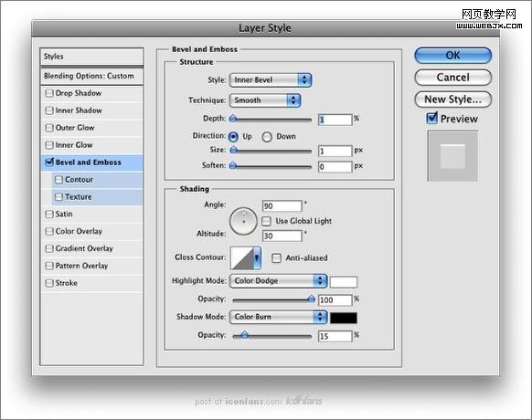The height and width of the screenshot is (420, 532).
Task: Click the Soften px input field
Action: tap(335, 167)
